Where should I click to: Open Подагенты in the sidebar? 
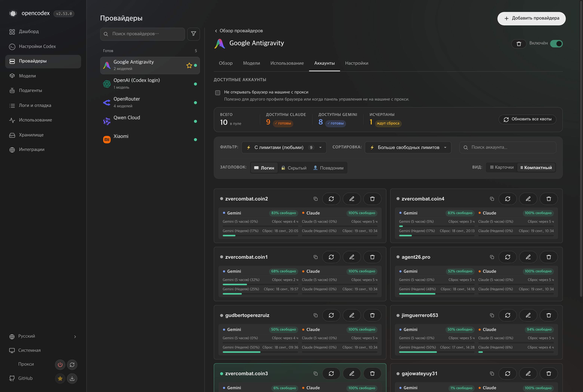(43, 91)
